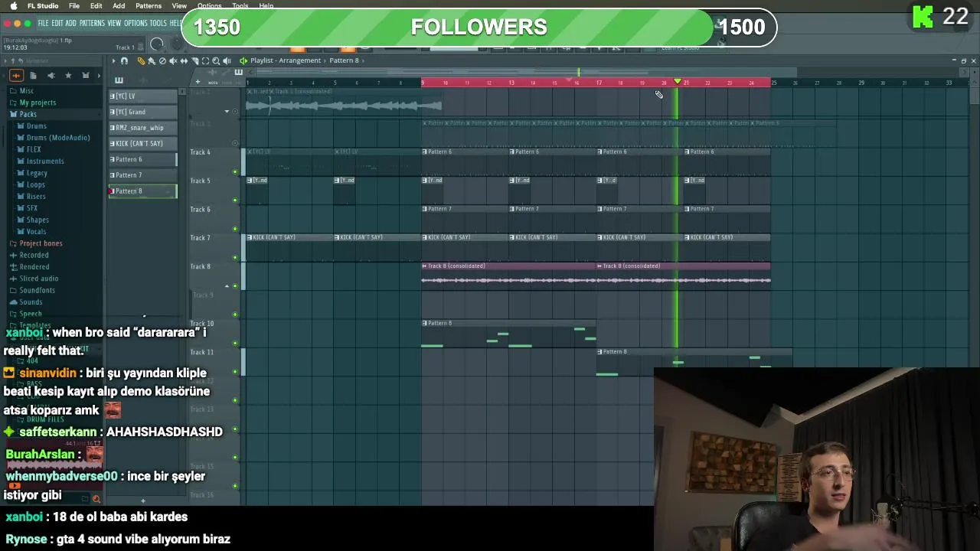Click the Pattern 8 breadcrumb in title

pyautogui.click(x=345, y=60)
